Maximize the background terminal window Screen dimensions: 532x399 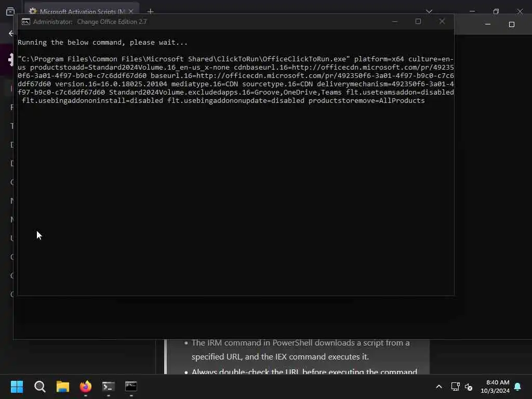point(512,24)
